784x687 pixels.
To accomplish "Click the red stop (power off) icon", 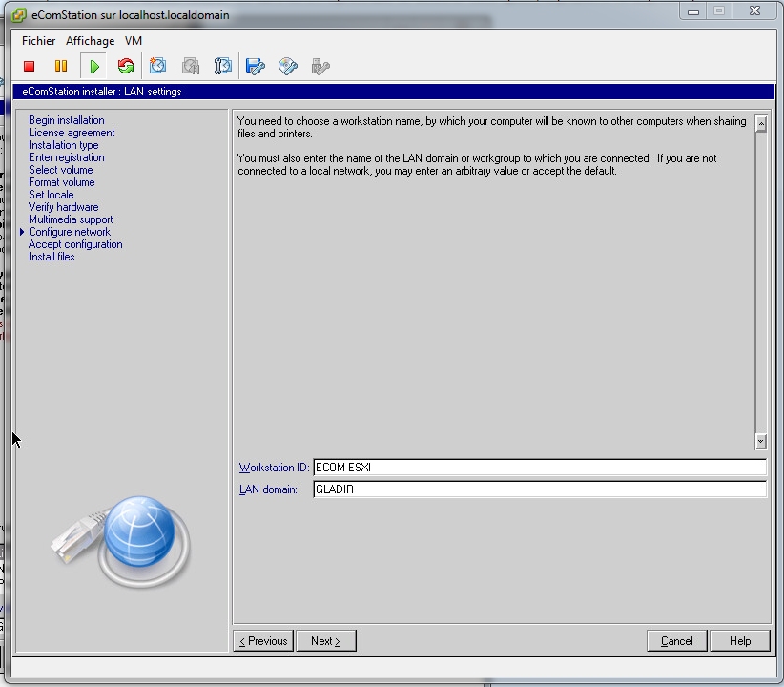I will 30,66.
